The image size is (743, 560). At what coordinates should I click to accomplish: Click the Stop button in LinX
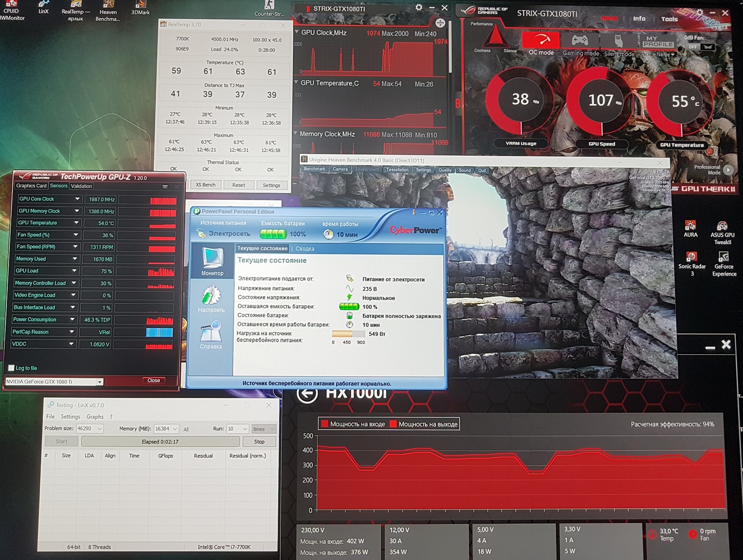[259, 442]
